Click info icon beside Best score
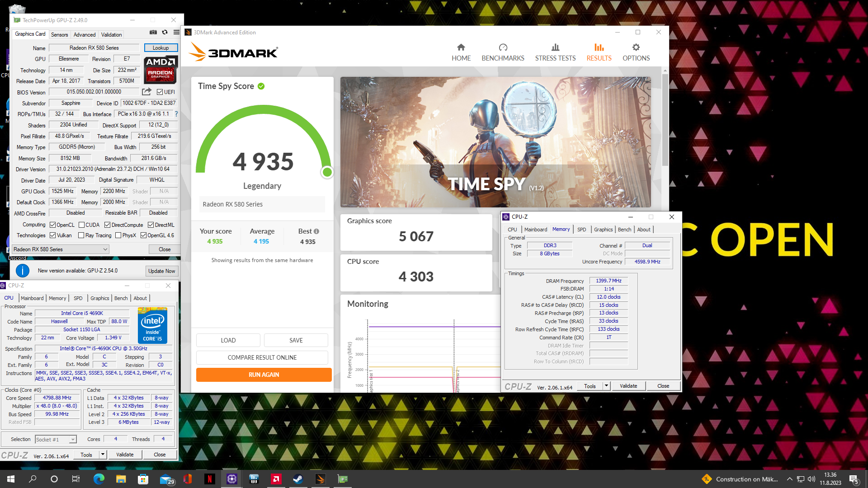The height and width of the screenshot is (488, 868). (316, 231)
